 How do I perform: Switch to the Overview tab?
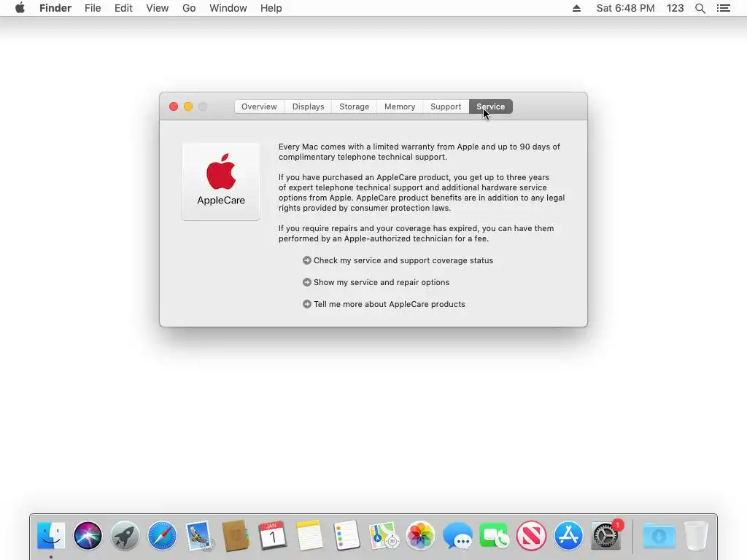pyautogui.click(x=259, y=106)
